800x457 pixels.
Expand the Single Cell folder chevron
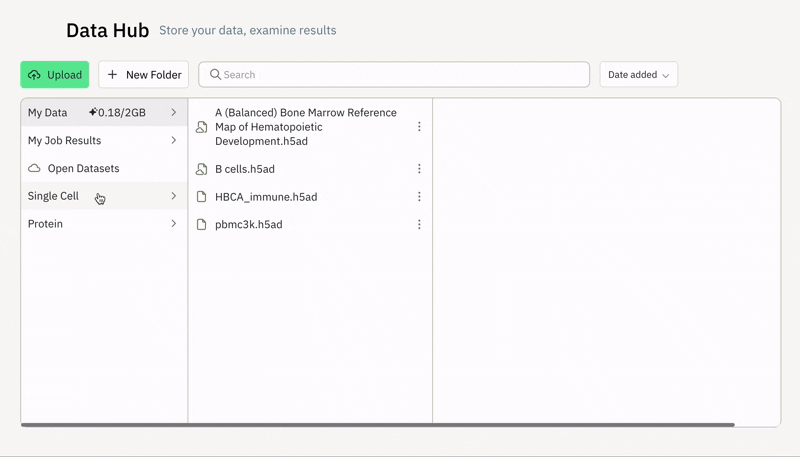click(174, 196)
